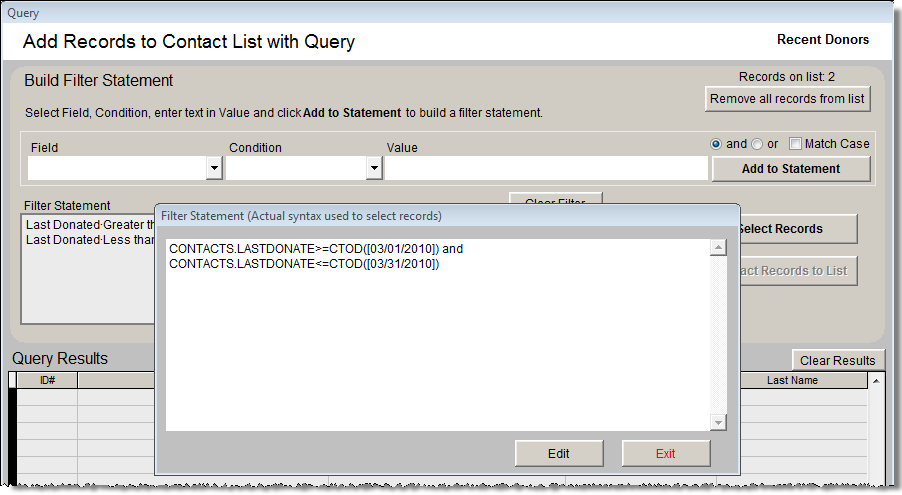Enable the Match Case checkbox
Viewport: 902px width, 495px height.
click(x=796, y=144)
